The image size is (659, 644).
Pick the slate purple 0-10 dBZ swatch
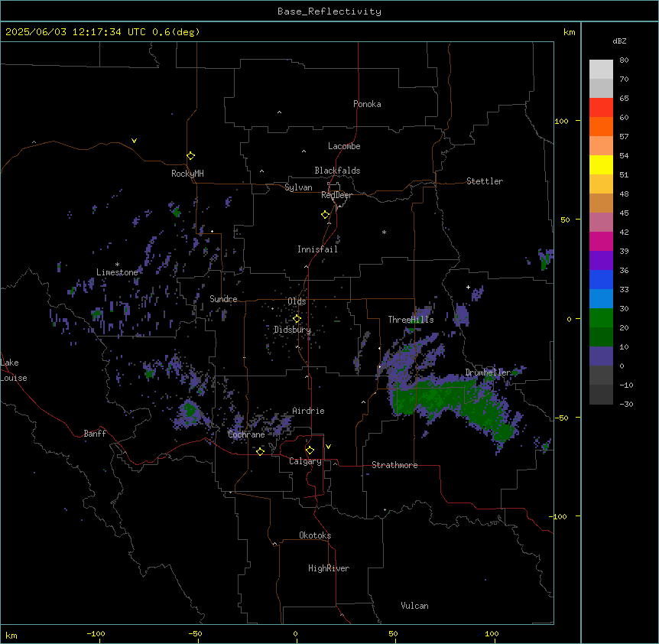click(x=601, y=356)
